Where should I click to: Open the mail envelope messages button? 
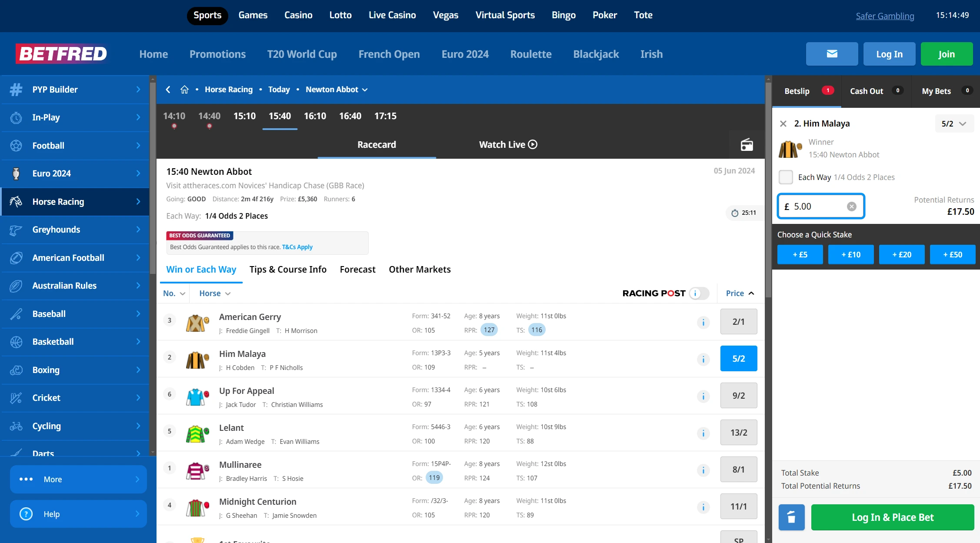click(832, 54)
